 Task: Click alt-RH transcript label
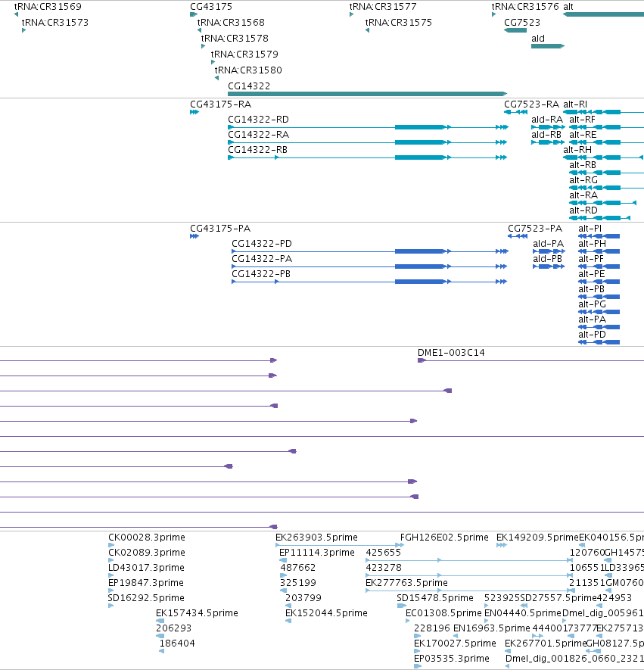(577, 150)
